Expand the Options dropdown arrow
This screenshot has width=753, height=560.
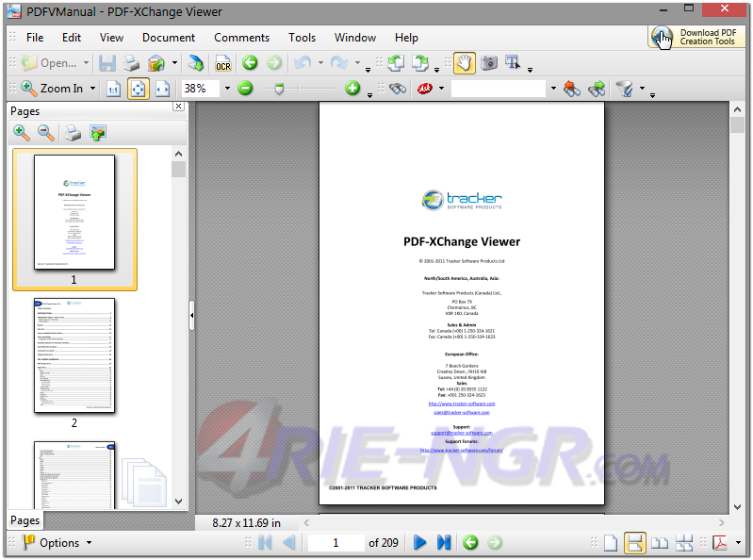click(89, 543)
